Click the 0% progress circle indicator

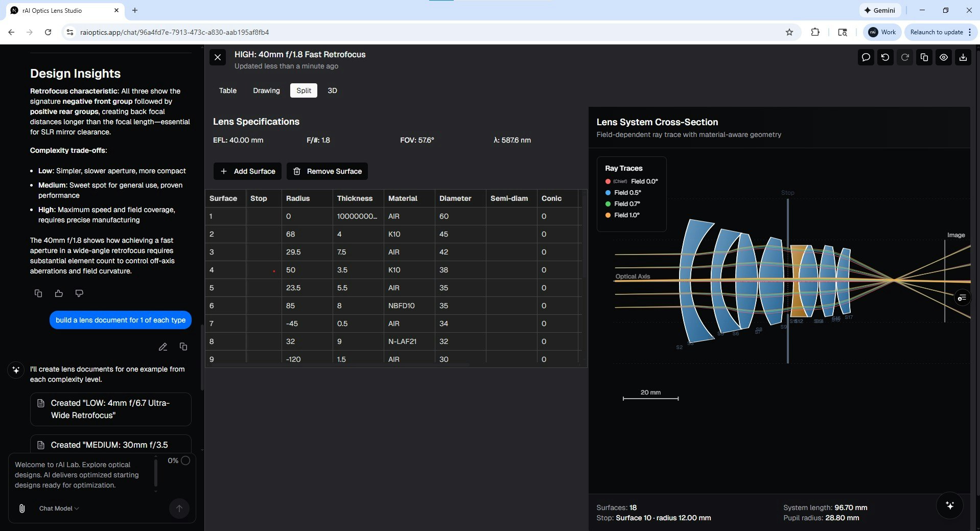[184, 460]
